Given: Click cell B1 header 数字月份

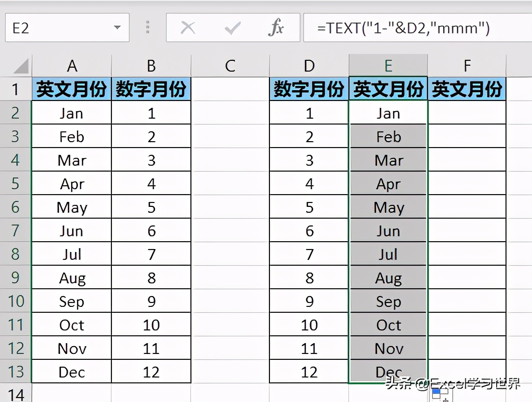Looking at the screenshot, I should [x=151, y=89].
